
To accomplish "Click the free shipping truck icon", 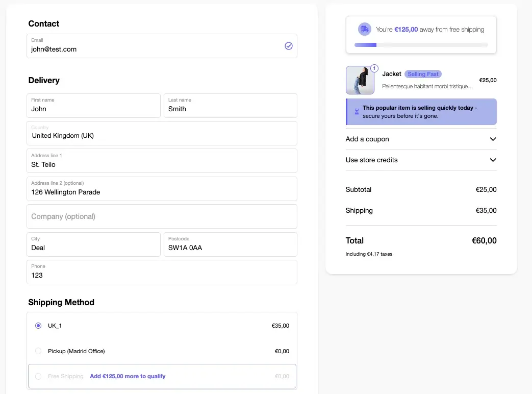I will (364, 29).
